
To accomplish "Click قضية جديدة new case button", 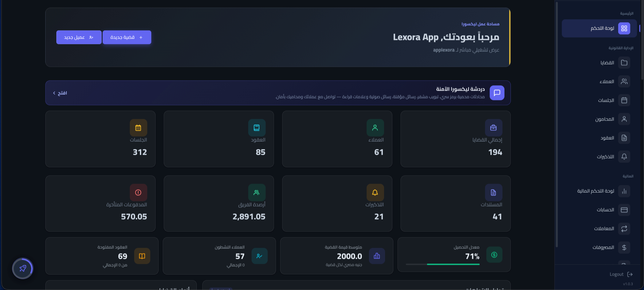I will coord(127,37).
